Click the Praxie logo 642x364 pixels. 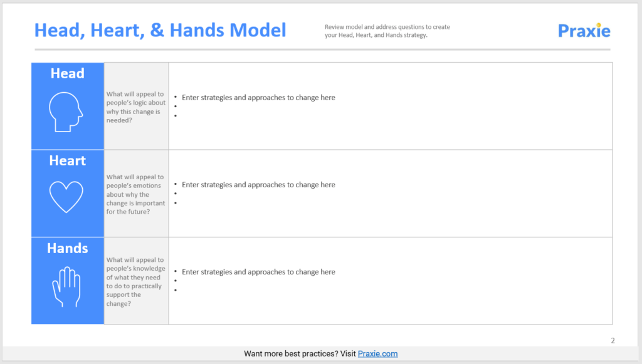pos(584,31)
